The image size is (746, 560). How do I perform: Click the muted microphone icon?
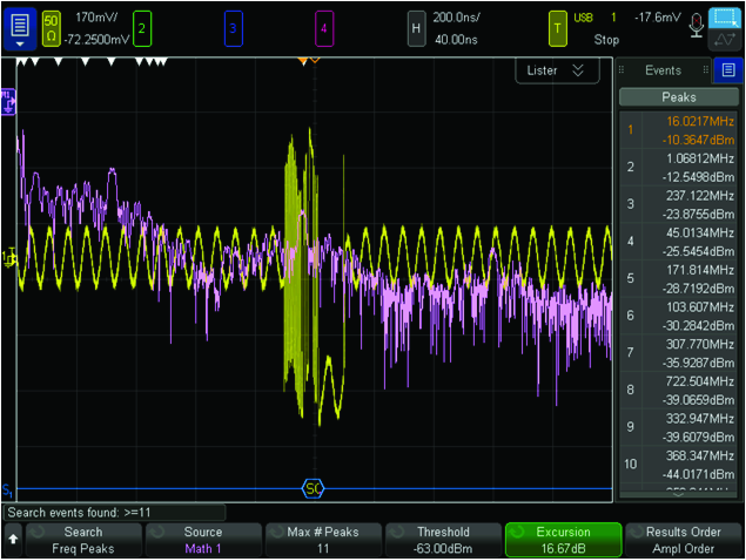[x=696, y=26]
